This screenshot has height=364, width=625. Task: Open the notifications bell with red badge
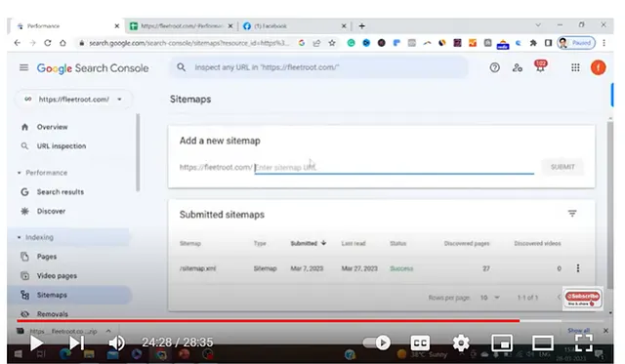pyautogui.click(x=540, y=66)
